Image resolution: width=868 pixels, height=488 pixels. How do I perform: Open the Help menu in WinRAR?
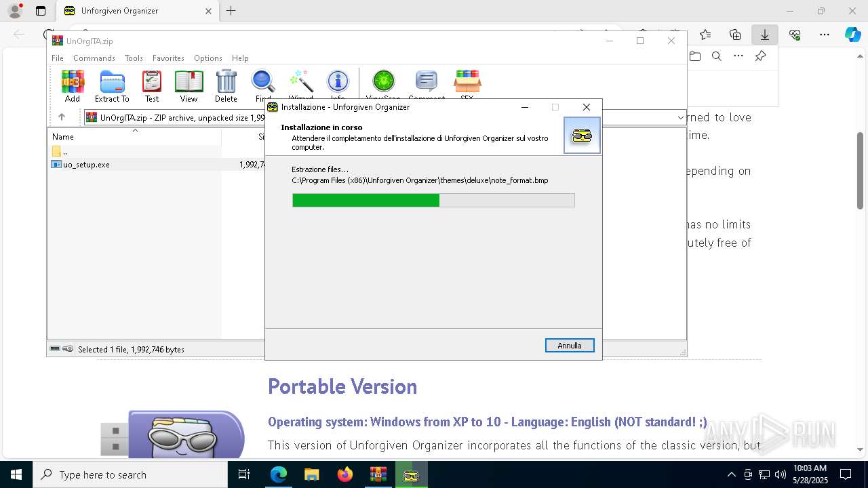pyautogui.click(x=240, y=58)
